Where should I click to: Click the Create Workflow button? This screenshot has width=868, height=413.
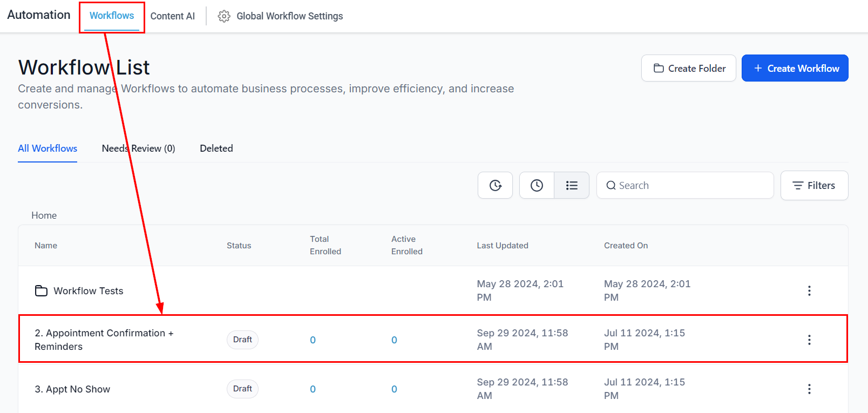(795, 68)
